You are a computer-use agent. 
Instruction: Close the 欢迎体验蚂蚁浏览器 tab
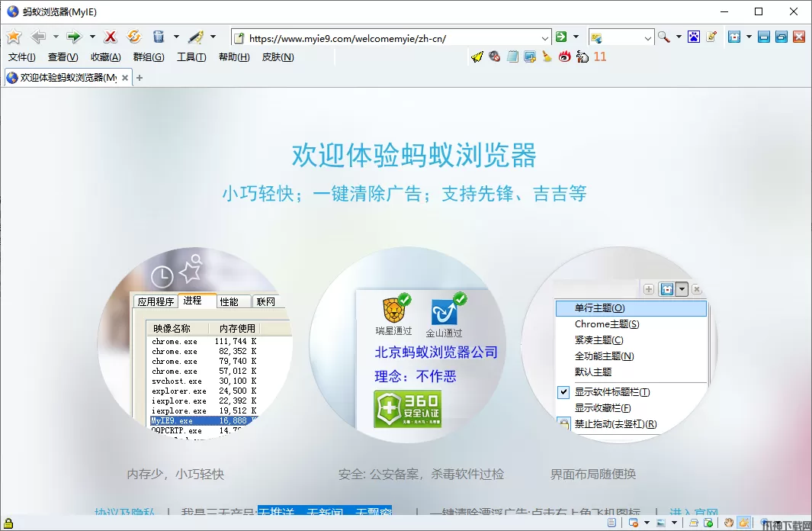click(125, 78)
